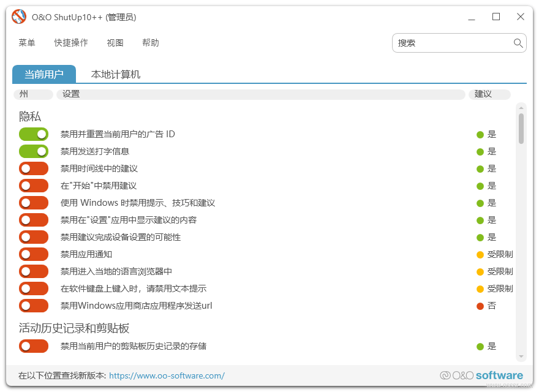Click yellow dot for 禁用进入当地的语言浏览器中
539x392 pixels.
[x=480, y=272]
